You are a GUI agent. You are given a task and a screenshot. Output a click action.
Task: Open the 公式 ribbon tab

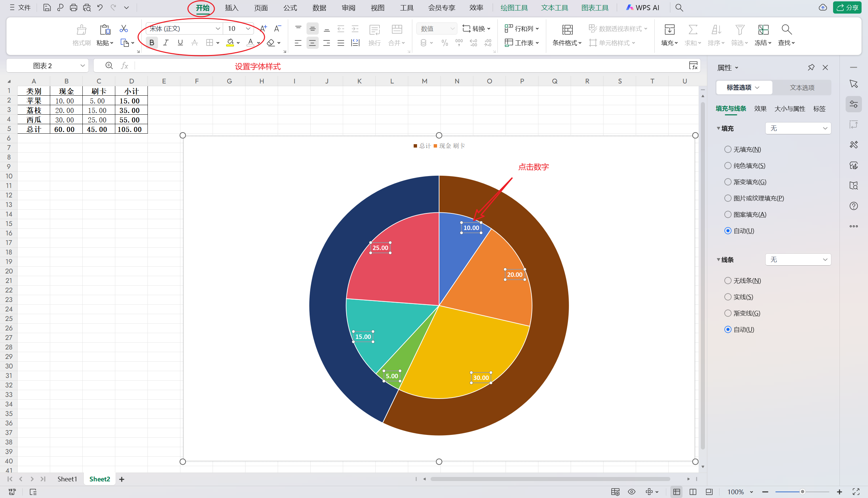pos(290,7)
